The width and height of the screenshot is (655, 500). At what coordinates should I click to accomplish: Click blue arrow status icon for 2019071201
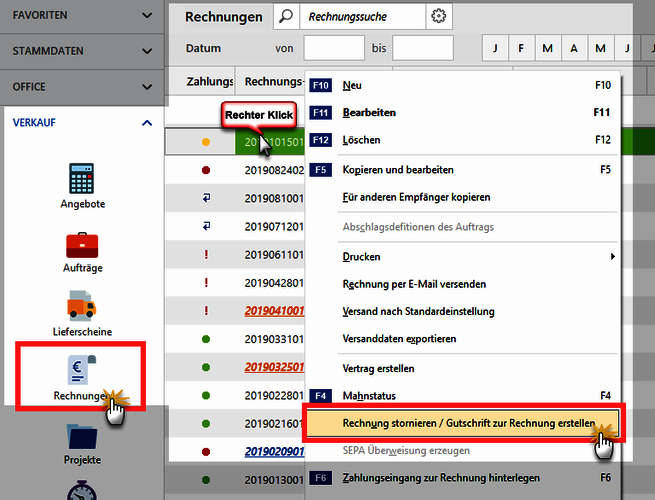(x=206, y=226)
